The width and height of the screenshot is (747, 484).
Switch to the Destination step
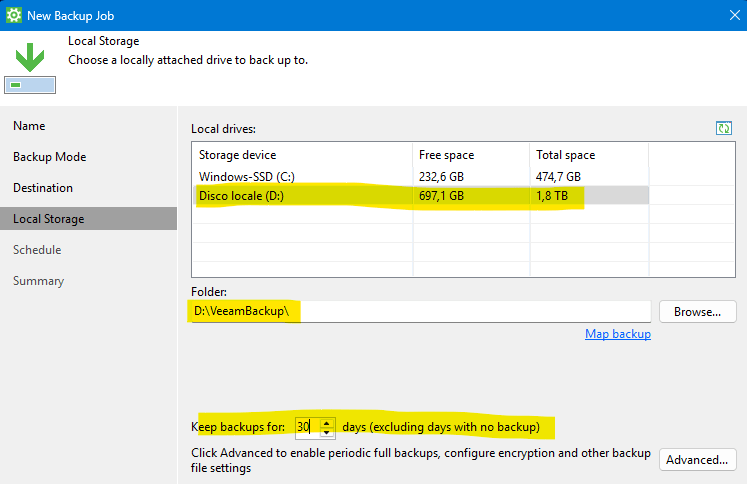43,188
